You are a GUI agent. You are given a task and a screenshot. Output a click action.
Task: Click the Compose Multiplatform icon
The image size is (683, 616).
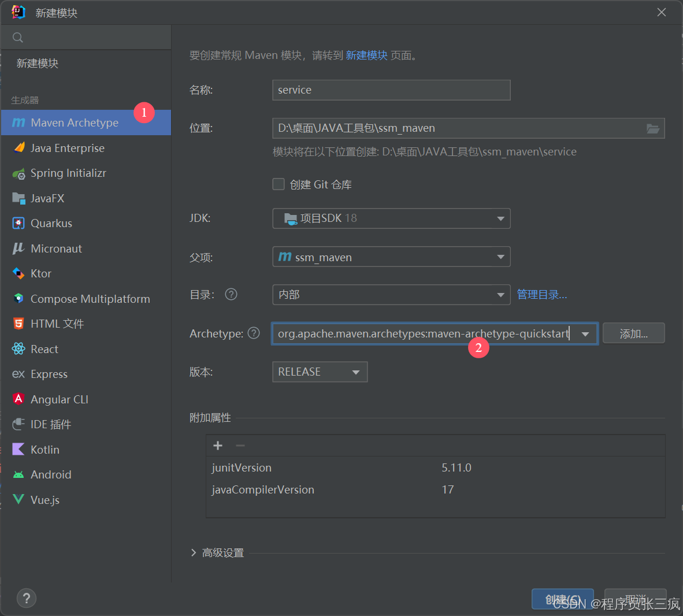coord(18,298)
